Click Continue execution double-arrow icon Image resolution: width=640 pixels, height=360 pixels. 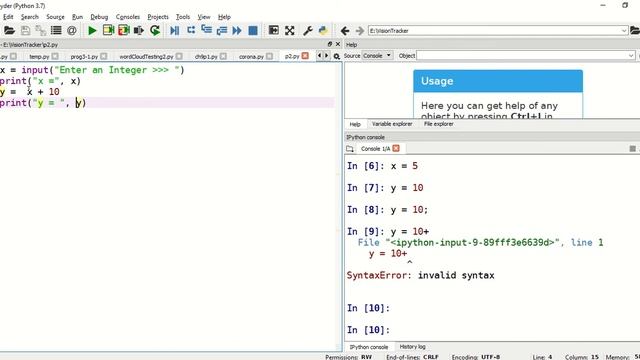(x=237, y=31)
